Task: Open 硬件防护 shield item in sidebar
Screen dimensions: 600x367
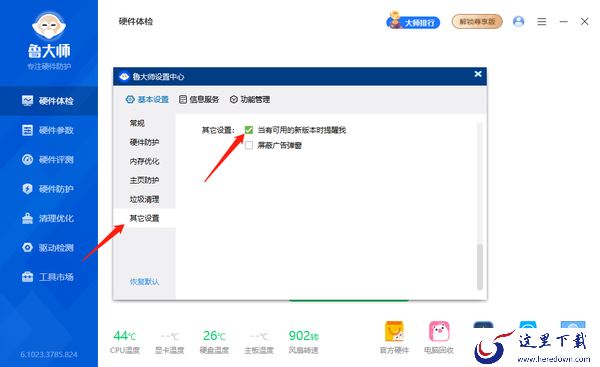Action: tap(49, 189)
